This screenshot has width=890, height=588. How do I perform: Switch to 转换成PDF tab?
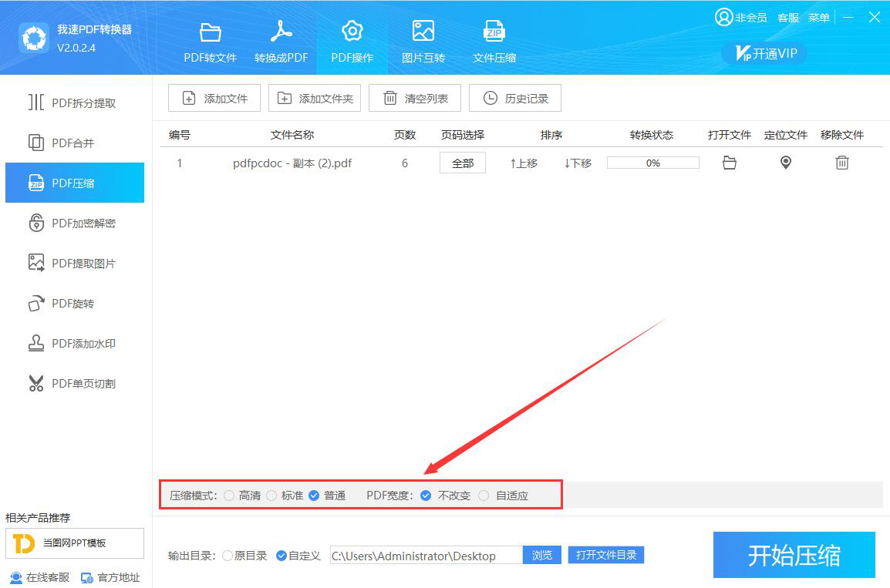click(281, 42)
